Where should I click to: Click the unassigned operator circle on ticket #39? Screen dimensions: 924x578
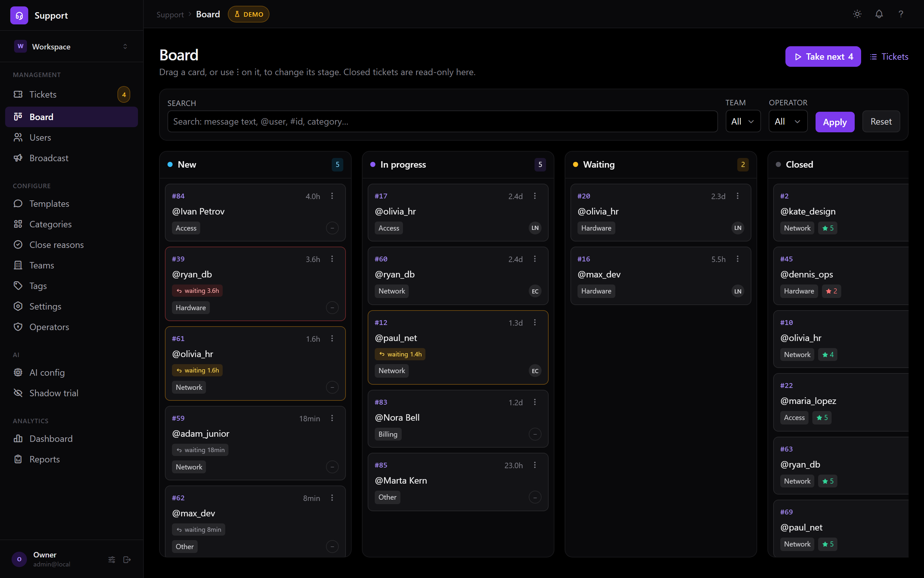[x=332, y=308]
